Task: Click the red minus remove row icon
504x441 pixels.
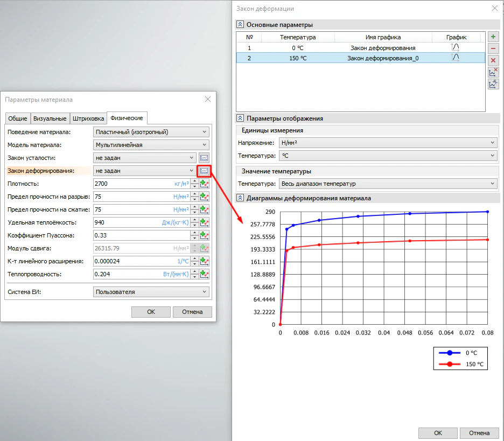Action: point(493,48)
